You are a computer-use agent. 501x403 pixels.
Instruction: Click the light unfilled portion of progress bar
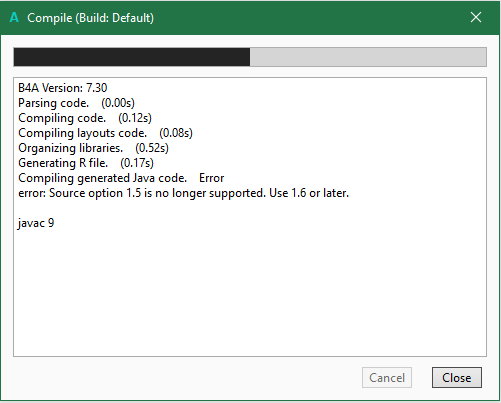[x=368, y=57]
